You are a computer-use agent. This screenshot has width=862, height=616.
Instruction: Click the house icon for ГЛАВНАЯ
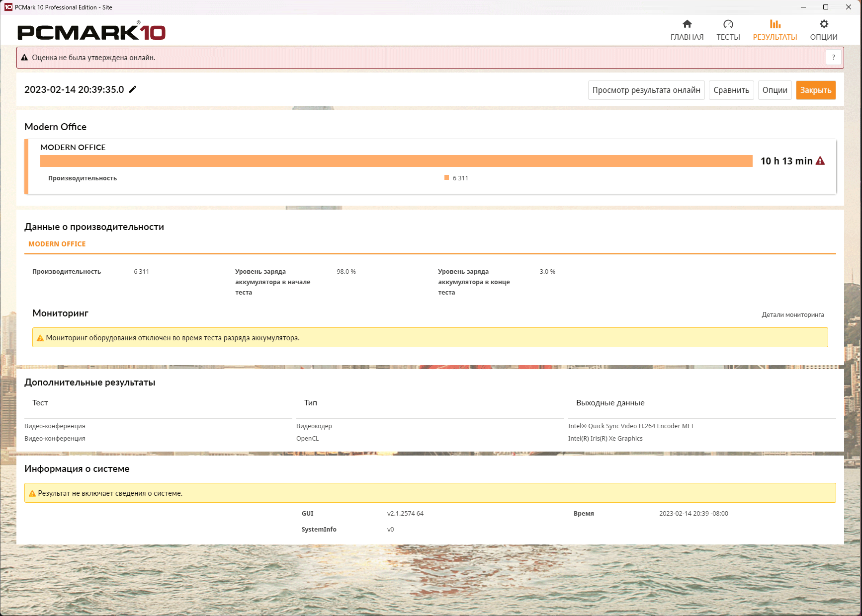pos(687,24)
